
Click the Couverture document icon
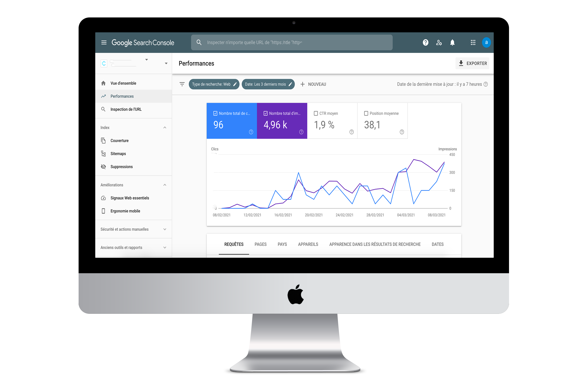(103, 141)
